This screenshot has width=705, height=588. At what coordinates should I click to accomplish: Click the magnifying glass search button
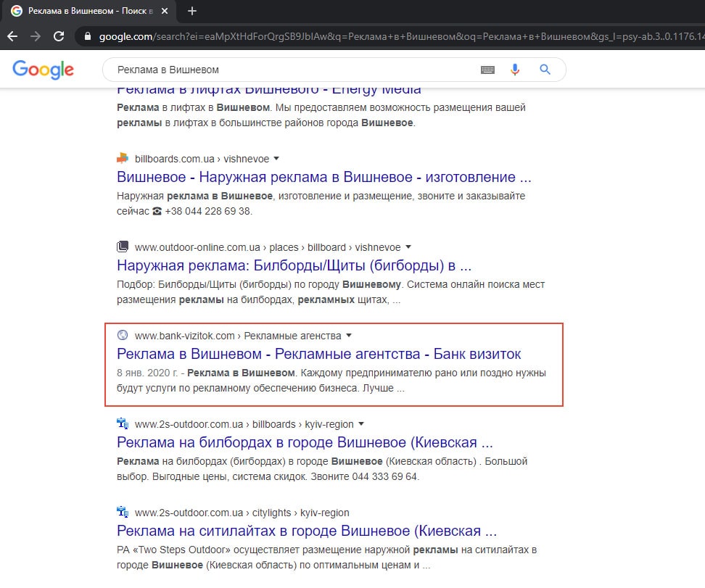point(545,70)
